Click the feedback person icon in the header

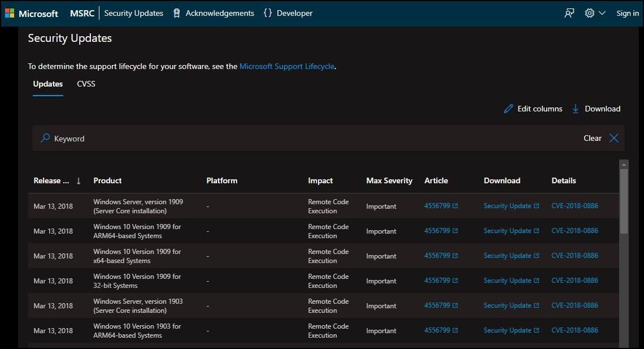pos(569,13)
